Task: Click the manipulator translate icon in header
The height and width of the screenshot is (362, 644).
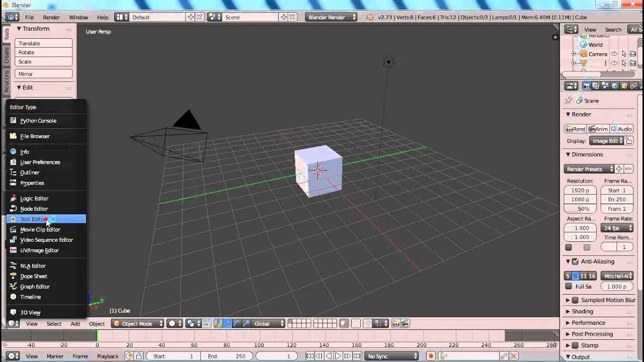Action: tap(227, 323)
